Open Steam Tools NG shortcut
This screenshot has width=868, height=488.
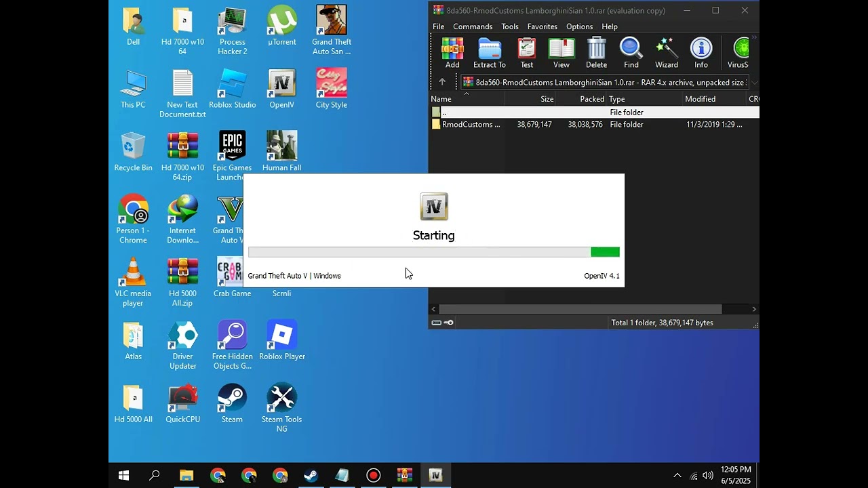tap(282, 409)
